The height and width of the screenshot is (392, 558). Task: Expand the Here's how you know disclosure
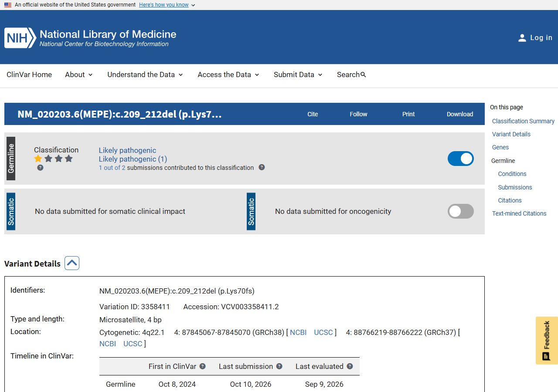tap(167, 5)
